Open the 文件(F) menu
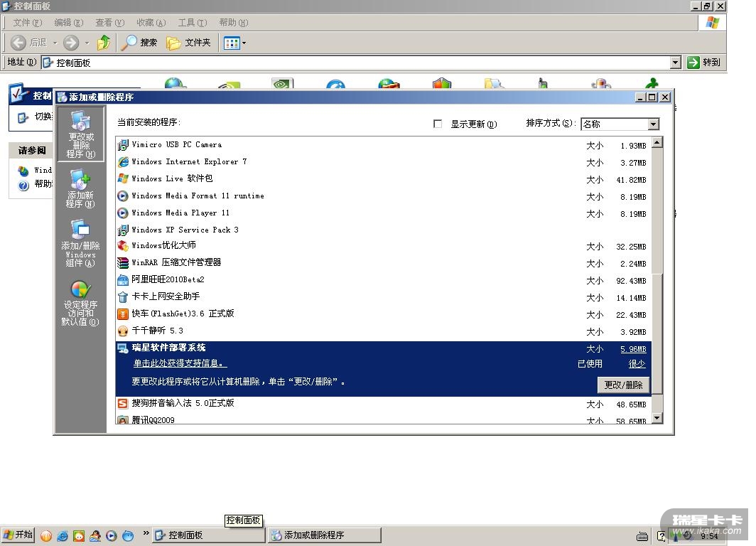 point(28,23)
